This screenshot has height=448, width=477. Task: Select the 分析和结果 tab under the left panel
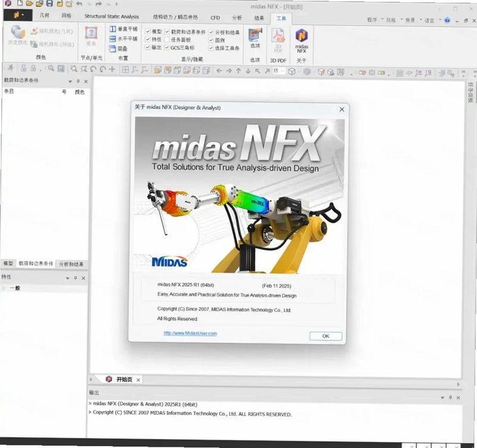[71, 264]
